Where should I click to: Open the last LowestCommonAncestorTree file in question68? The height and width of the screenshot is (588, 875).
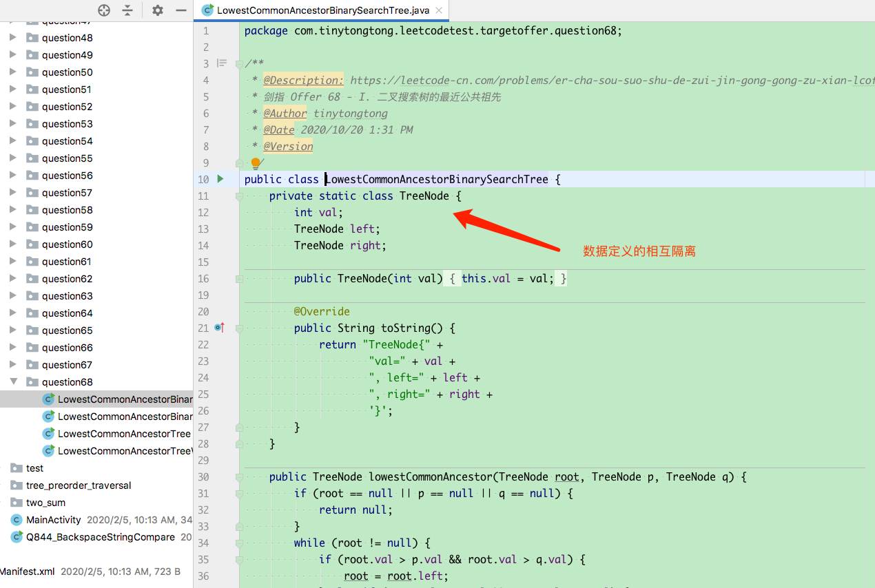pos(125,451)
